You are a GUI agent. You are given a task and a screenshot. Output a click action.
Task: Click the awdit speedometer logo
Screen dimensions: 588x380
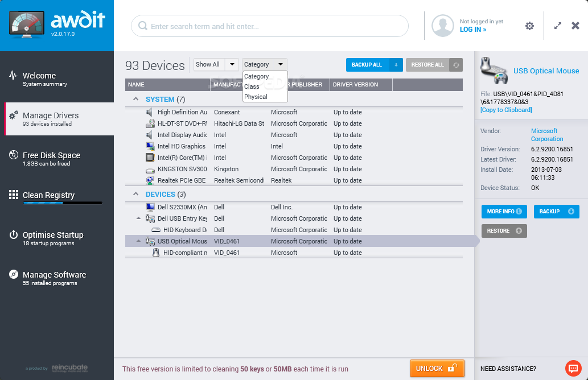click(x=26, y=24)
